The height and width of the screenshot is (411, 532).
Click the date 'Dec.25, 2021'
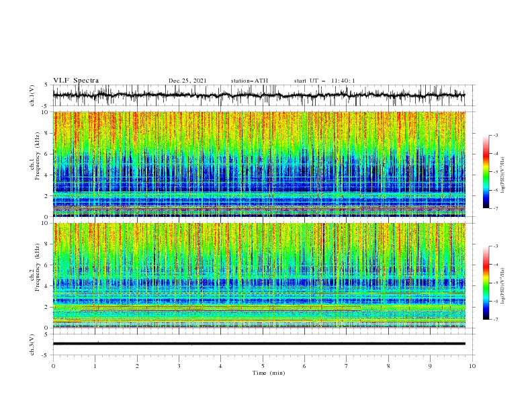(x=187, y=81)
